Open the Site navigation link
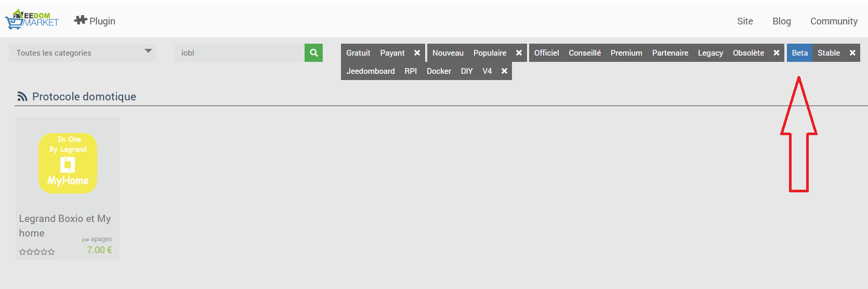 [x=745, y=21]
